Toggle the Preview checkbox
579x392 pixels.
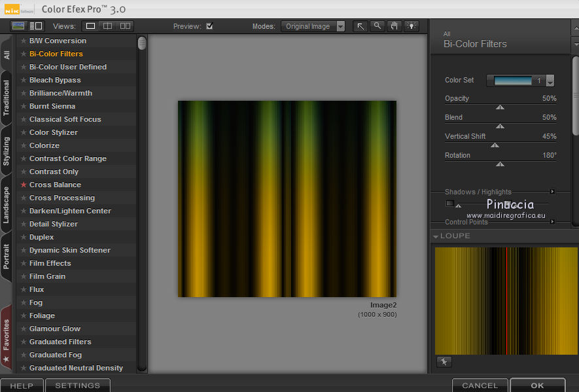click(x=209, y=26)
